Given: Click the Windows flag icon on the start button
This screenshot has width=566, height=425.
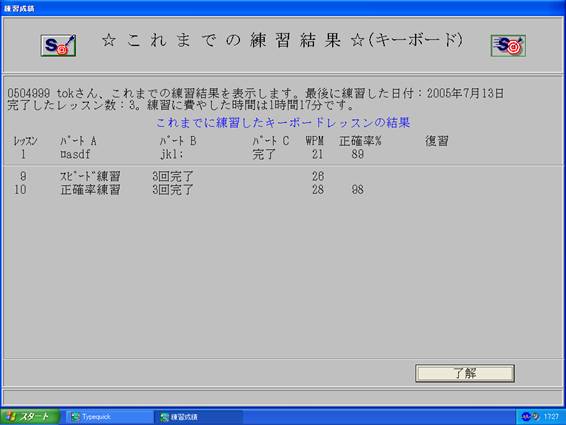Looking at the screenshot, I should point(11,417).
